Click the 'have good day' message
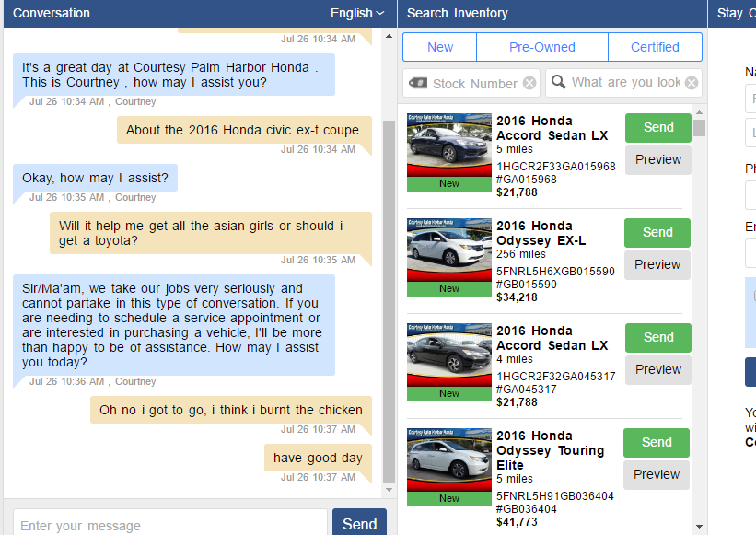The height and width of the screenshot is (535, 756). pos(318,458)
